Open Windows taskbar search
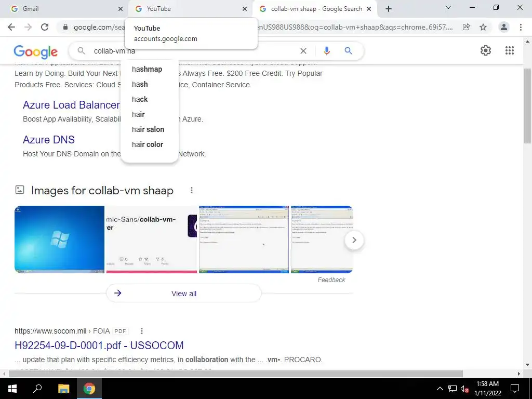The image size is (532, 399). coord(37,389)
